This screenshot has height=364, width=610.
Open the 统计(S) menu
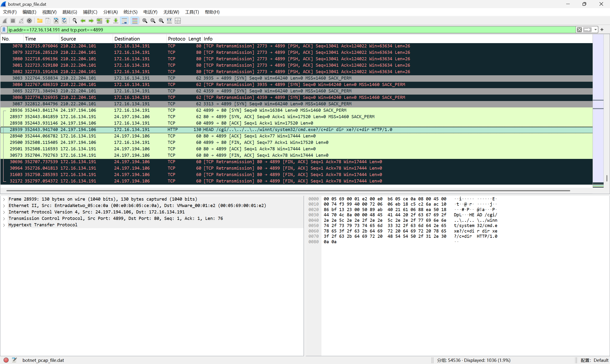pyautogui.click(x=130, y=12)
